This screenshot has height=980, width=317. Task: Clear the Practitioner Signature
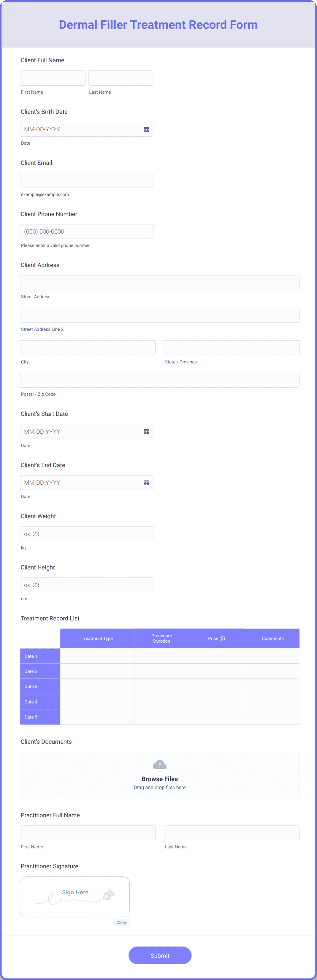[x=121, y=922]
